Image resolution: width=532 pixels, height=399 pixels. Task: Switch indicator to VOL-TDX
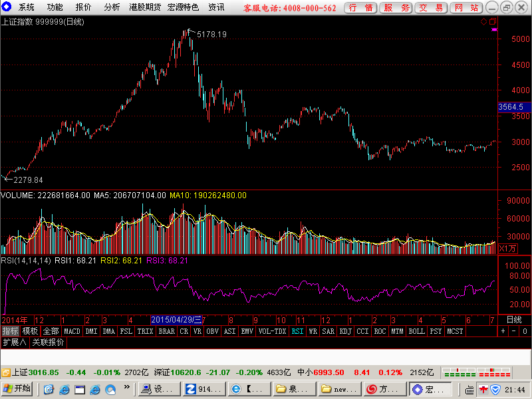pyautogui.click(x=272, y=331)
